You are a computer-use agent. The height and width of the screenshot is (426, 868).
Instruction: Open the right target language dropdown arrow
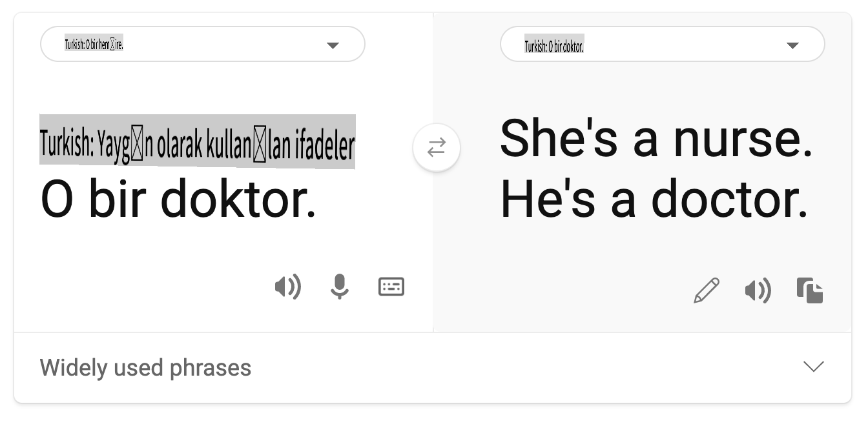[x=792, y=45]
